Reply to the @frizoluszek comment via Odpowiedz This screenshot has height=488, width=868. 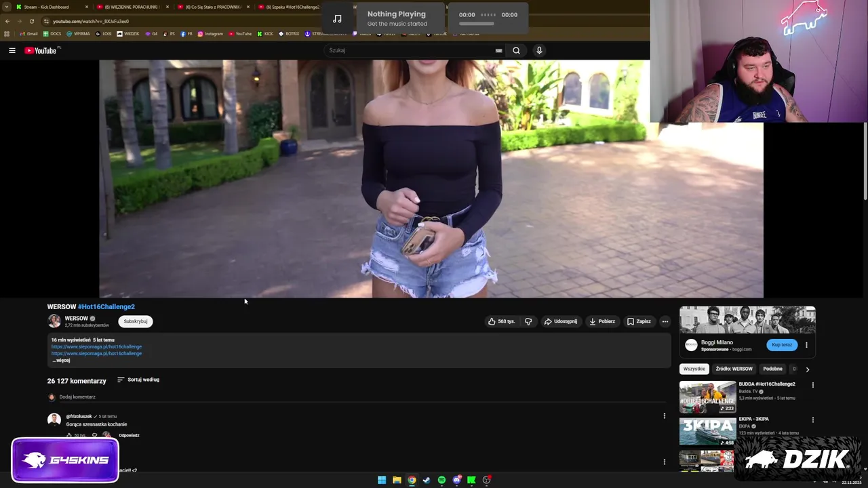coord(129,435)
